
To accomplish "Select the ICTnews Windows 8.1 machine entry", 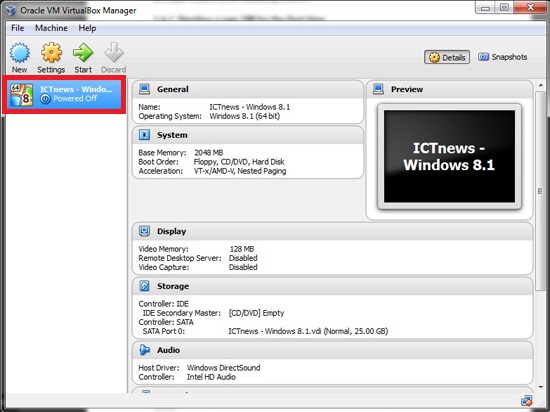I will pyautogui.click(x=64, y=94).
